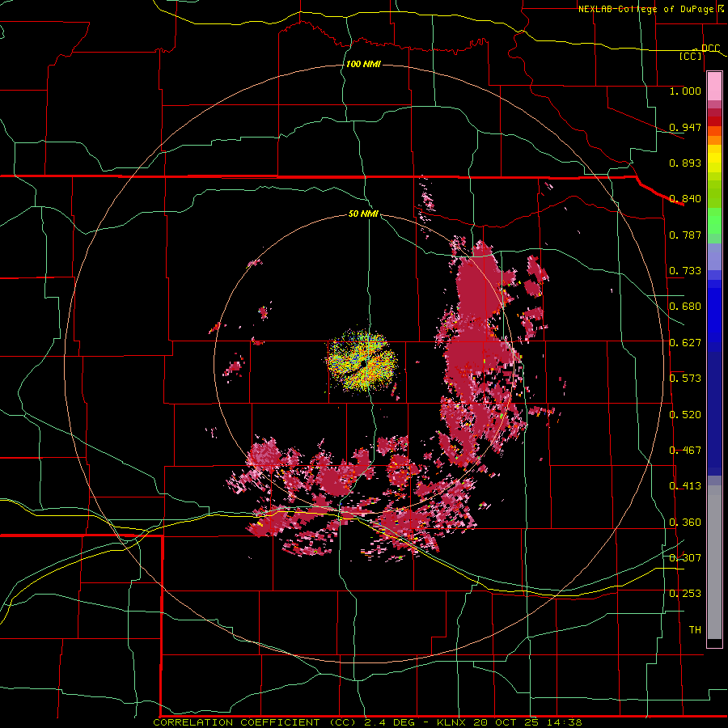
Task: Click the 0.253 scale label
Action: click(685, 594)
